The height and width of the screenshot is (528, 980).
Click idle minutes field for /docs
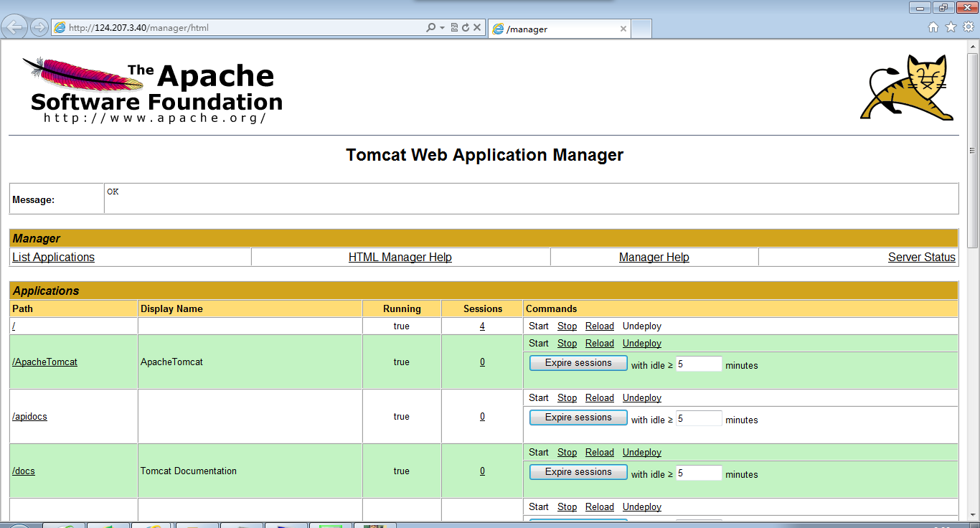coord(699,473)
